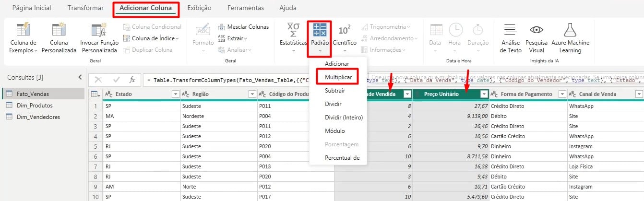Open Arredondamento dropdown

[x=389, y=38]
